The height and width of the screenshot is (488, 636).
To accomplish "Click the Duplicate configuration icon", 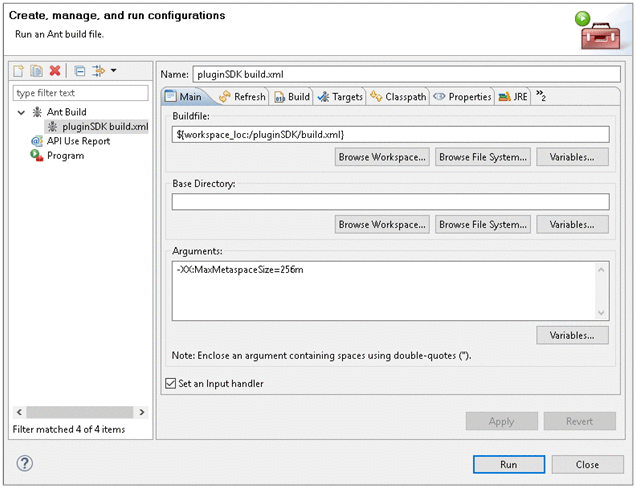I will click(x=36, y=71).
